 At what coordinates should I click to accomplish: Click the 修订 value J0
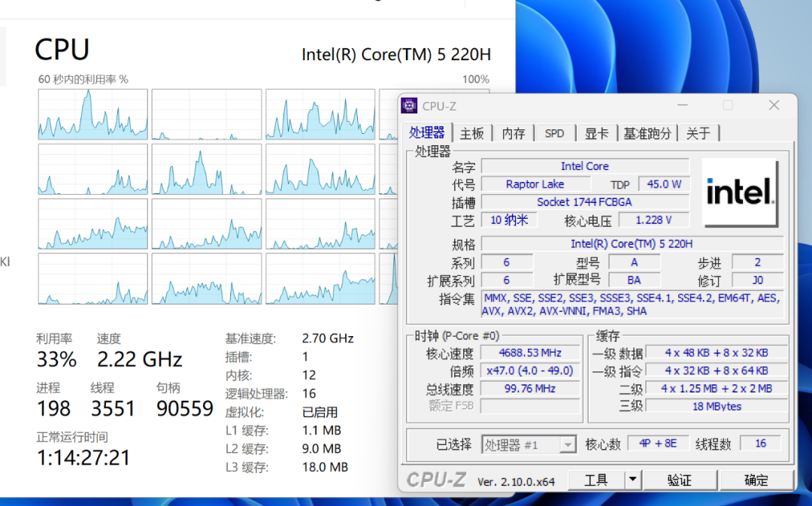757,280
